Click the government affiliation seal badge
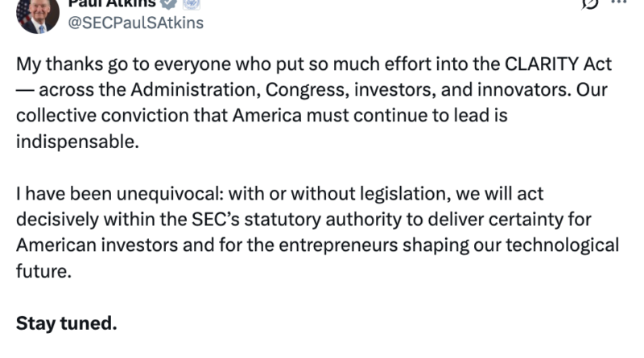The image size is (644, 358). click(192, 4)
